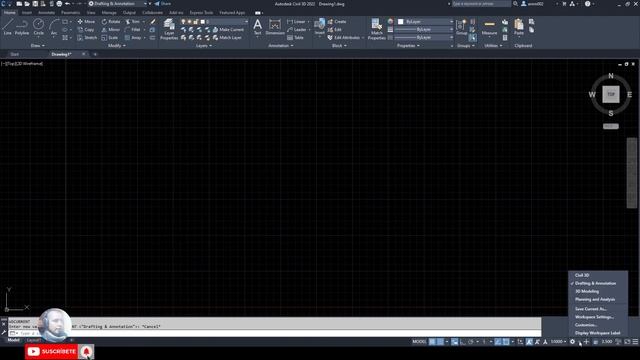Open the Express Tools ribbon tab
Screen dimensions: 640x360
tap(201, 13)
